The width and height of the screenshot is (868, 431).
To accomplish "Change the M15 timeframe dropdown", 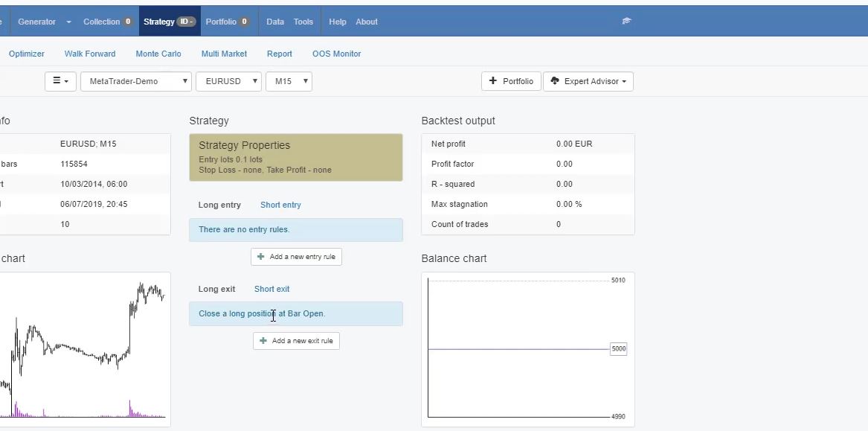I will 289,81.
